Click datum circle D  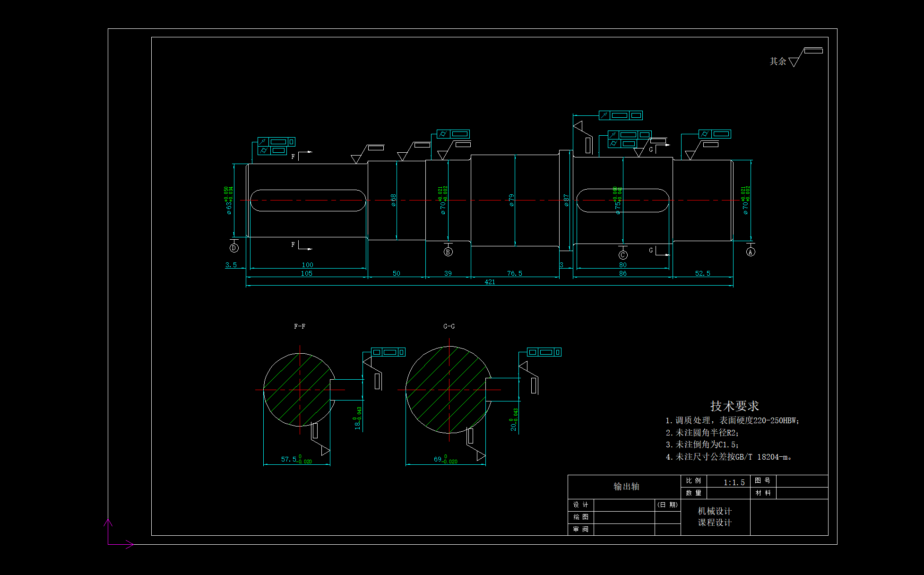point(233,248)
